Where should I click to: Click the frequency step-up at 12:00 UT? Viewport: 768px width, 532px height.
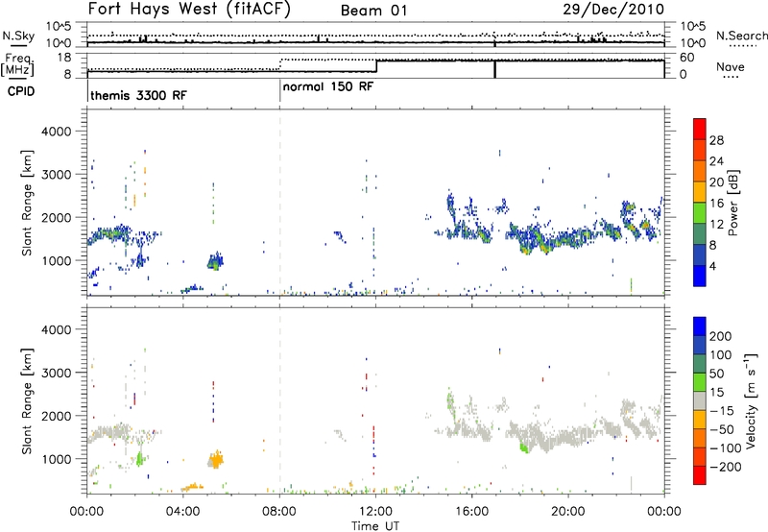[x=376, y=66]
